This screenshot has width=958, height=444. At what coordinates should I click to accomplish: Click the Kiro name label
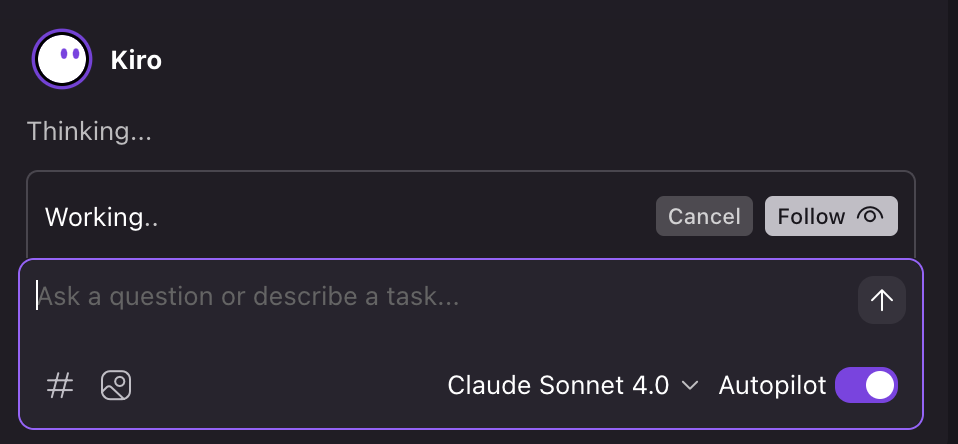coord(136,60)
